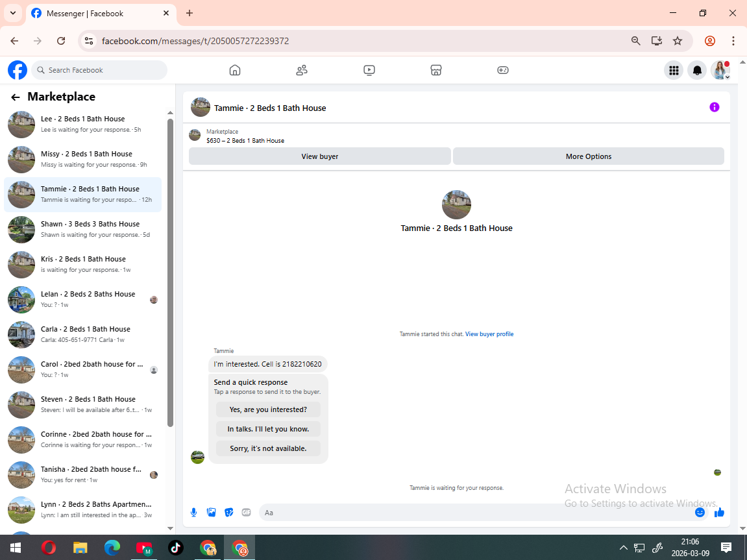Viewport: 747px width, 560px height.
Task: Open the emoji picker smiley icon
Action: (x=700, y=513)
